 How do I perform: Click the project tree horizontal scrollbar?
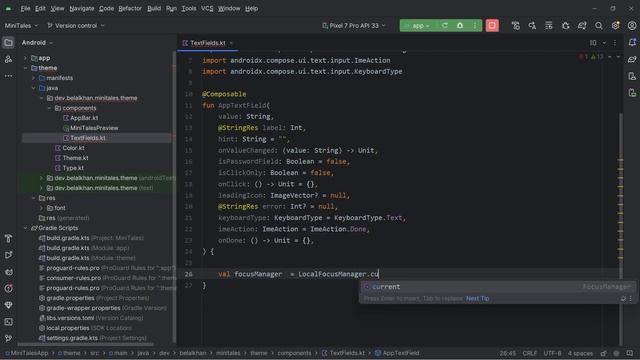[86, 345]
